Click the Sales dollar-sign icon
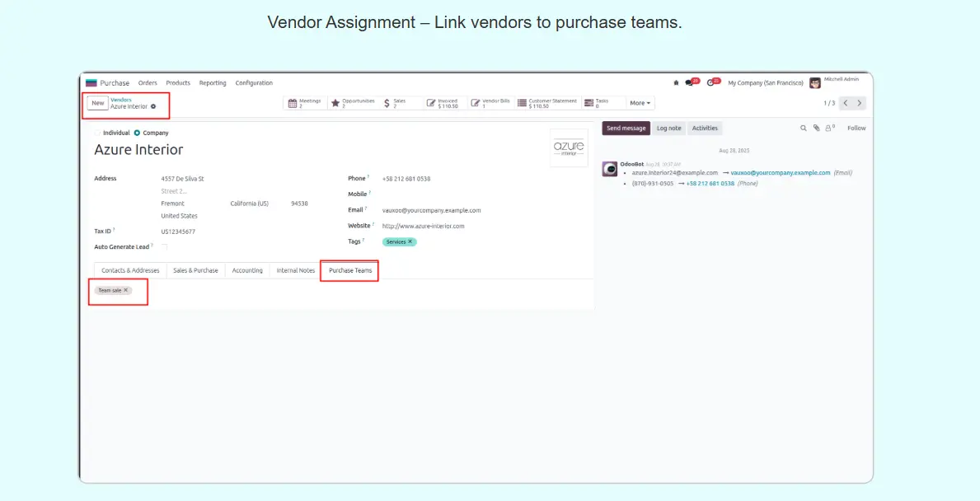This screenshot has height=501, width=980. tap(387, 103)
